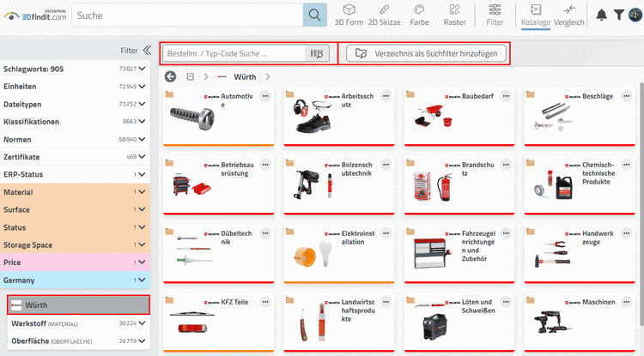Open more options for Bolzenschubtechnik
Screen dimensions: 644x356
(x=386, y=165)
